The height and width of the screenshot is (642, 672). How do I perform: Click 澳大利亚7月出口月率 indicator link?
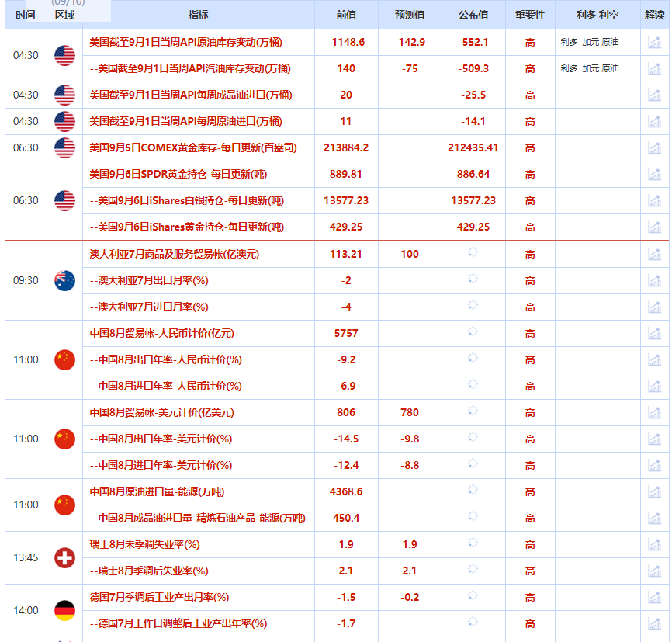point(149,280)
